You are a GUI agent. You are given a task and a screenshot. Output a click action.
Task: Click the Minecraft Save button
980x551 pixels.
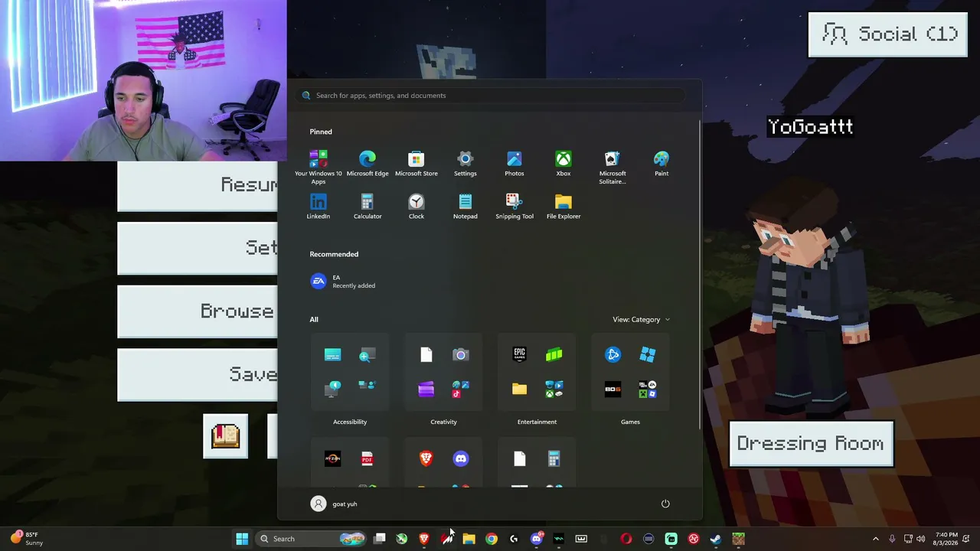coord(198,374)
